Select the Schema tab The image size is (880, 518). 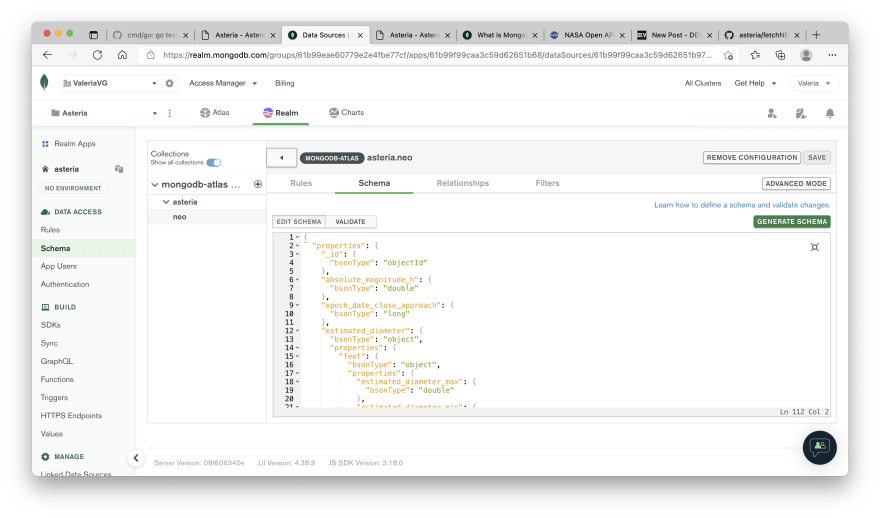click(x=374, y=183)
